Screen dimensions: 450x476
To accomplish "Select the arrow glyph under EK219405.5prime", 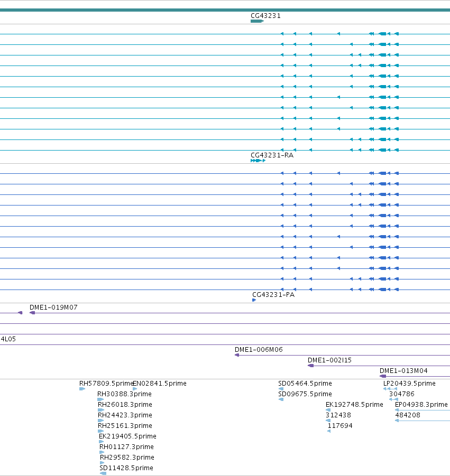I will pyautogui.click(x=101, y=442).
